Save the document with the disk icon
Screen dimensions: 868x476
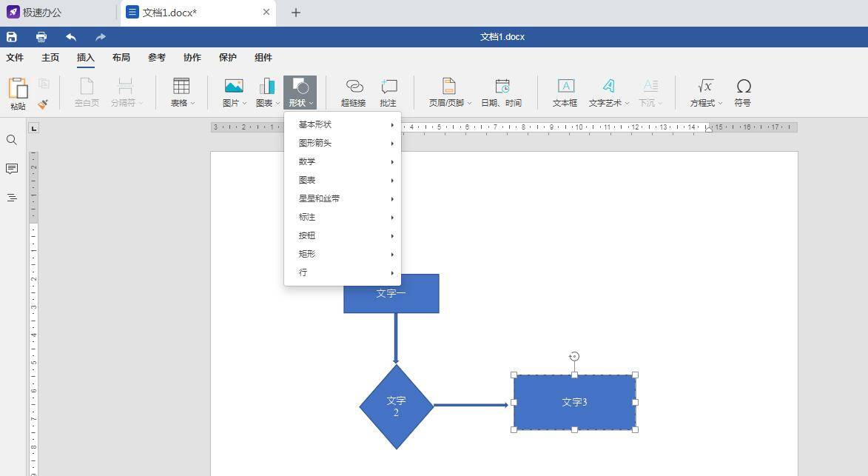[11, 36]
